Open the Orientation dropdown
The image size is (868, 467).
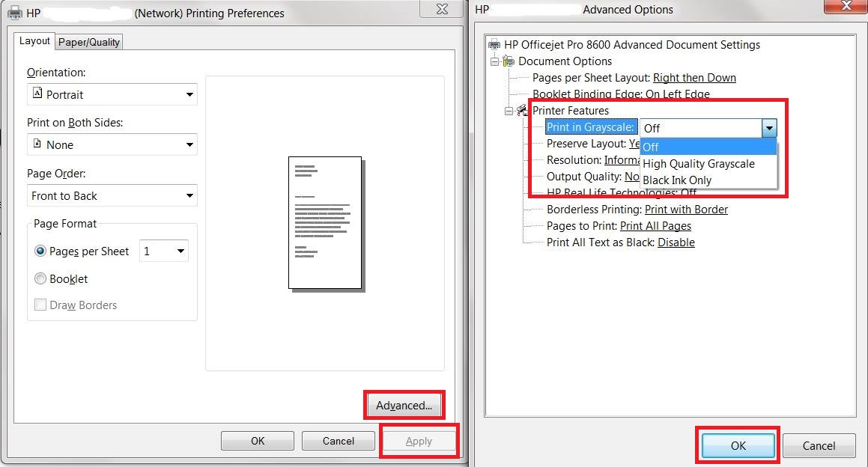point(112,94)
